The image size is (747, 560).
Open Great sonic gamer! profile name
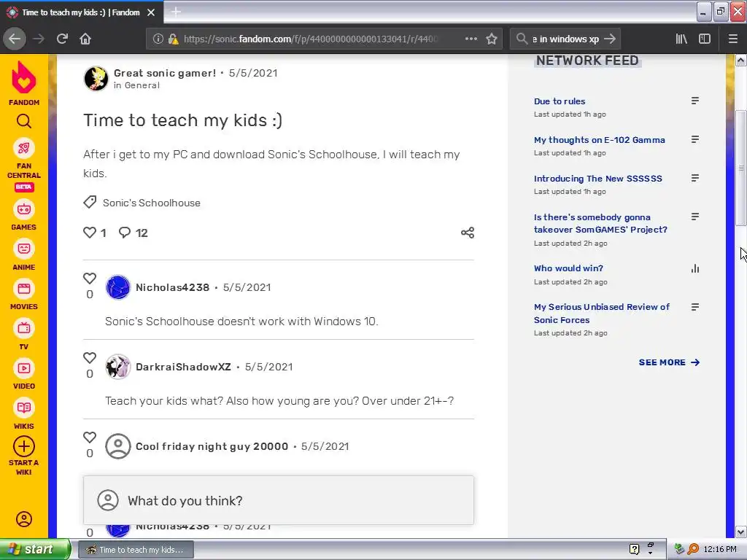pyautogui.click(x=165, y=73)
